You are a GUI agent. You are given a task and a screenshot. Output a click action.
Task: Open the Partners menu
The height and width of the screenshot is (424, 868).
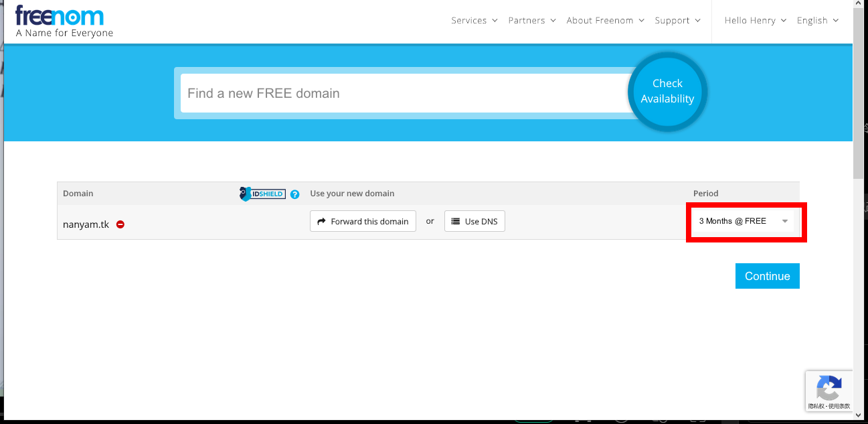coord(531,20)
